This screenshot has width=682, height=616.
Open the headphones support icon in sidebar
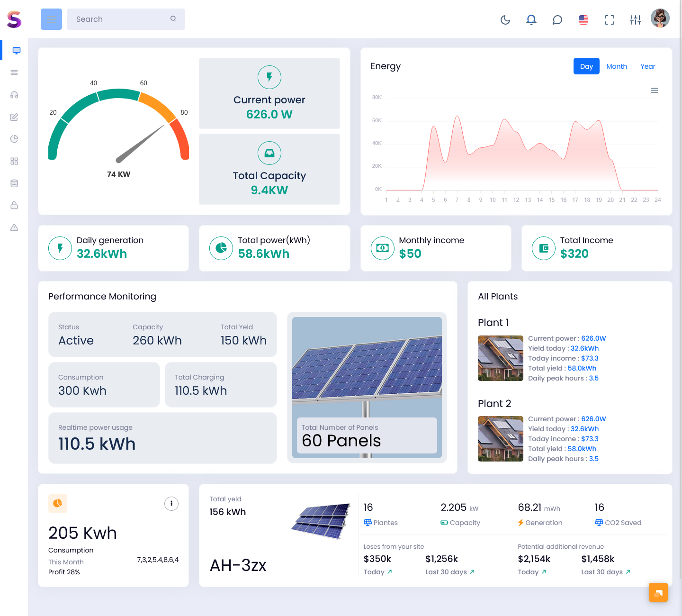[x=14, y=95]
